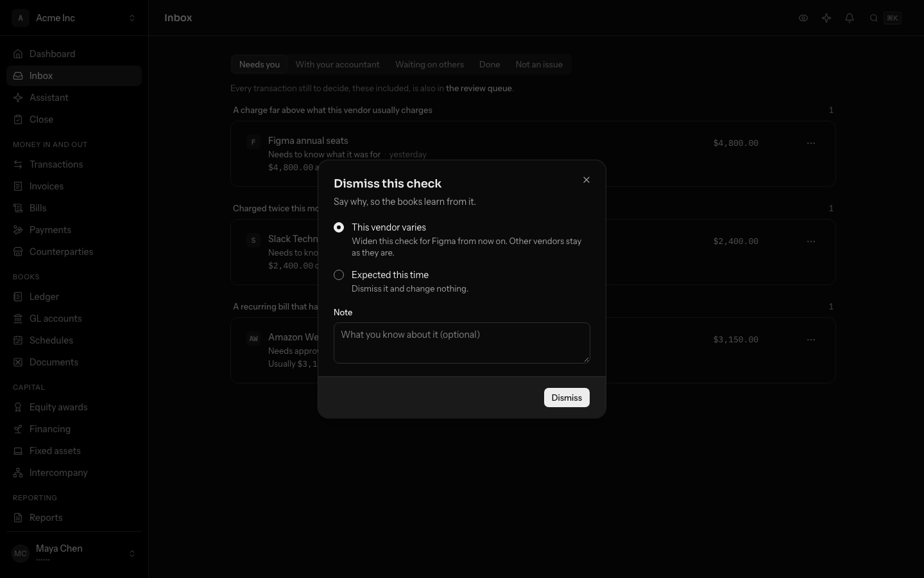Open Inbox in the sidebar

74,76
